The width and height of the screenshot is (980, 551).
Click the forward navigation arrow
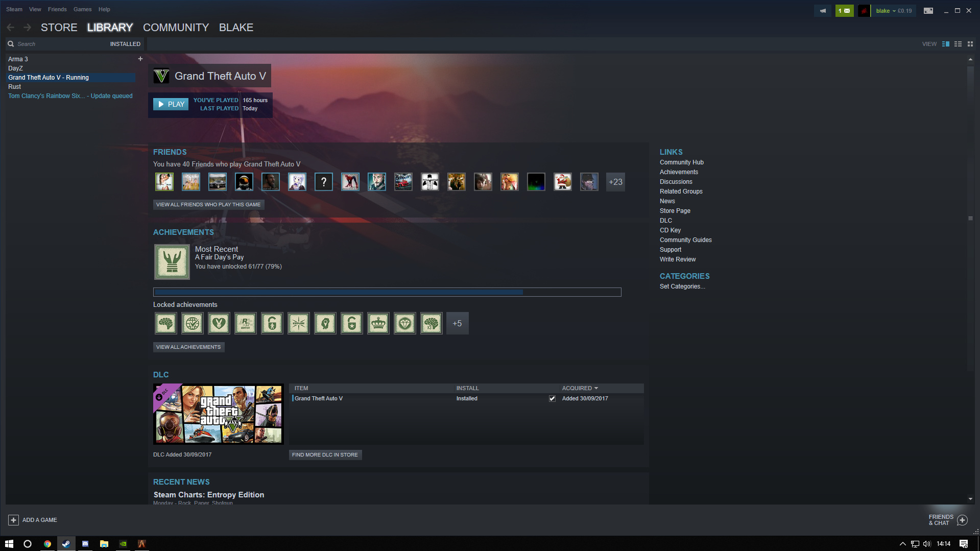click(27, 28)
